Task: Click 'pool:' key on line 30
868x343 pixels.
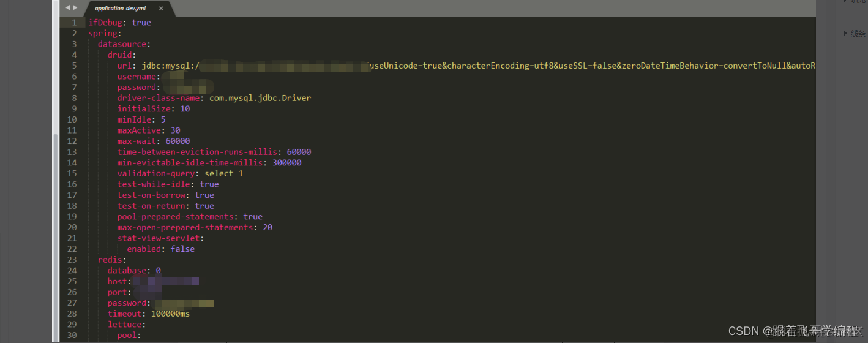Action: [130, 335]
